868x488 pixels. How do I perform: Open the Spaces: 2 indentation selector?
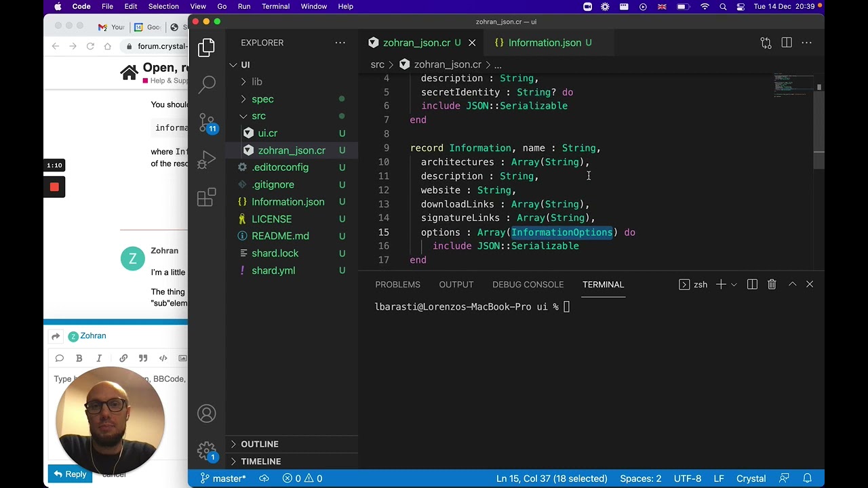[x=640, y=479]
